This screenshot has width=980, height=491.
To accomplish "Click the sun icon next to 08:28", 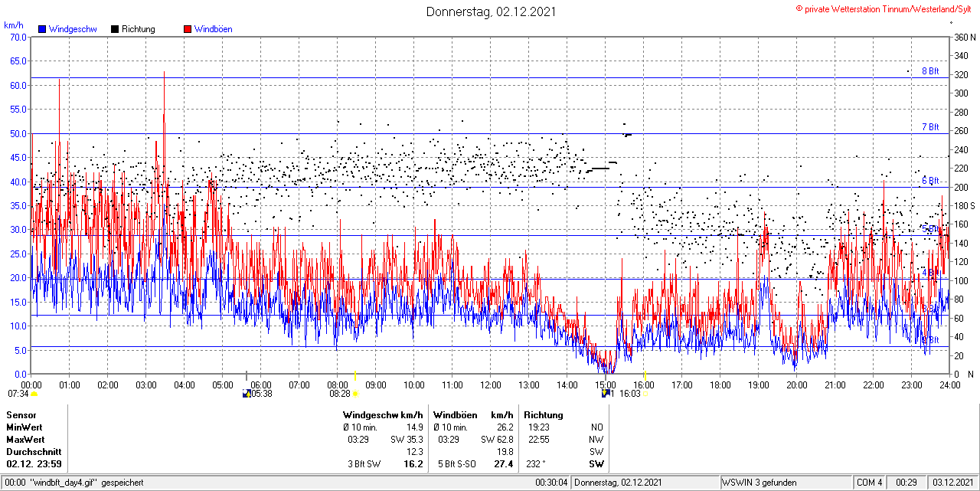I will tap(355, 394).
